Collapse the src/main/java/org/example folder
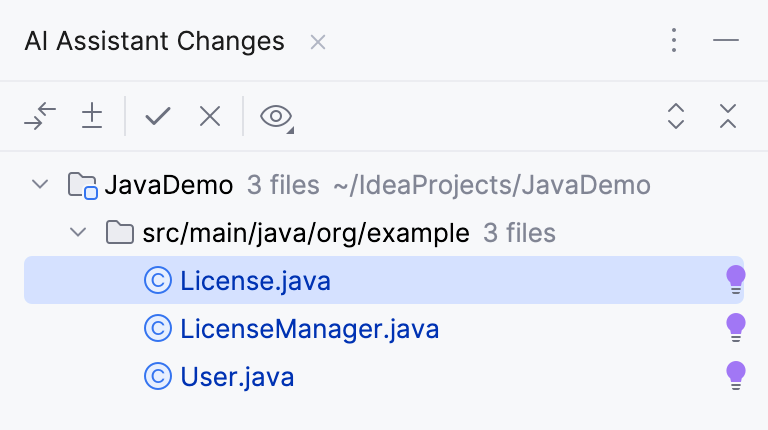 click(77, 234)
